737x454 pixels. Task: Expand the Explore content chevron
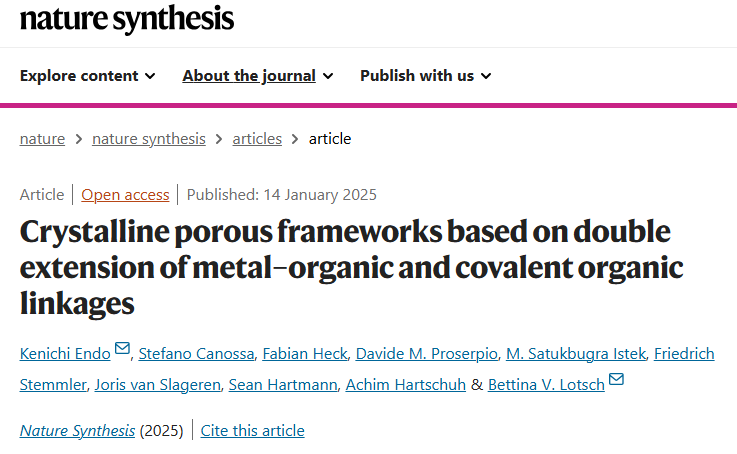click(x=150, y=76)
